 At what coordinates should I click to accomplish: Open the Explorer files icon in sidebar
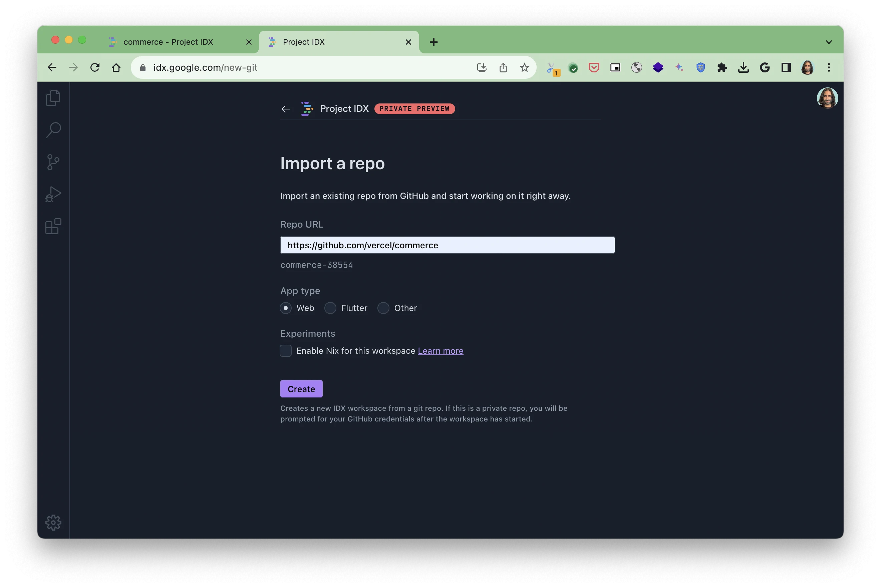[53, 98]
